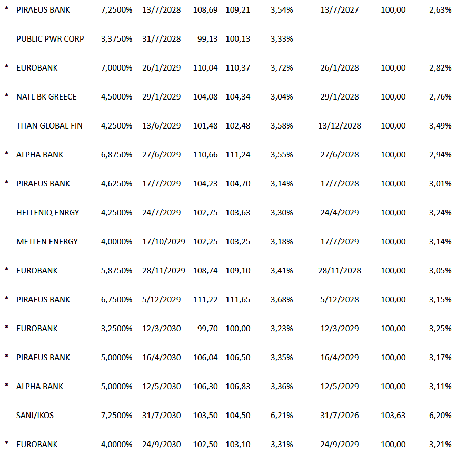The width and height of the screenshot is (476, 454).
Task: Click the SANI/IKOS call price 103,63
Action: (x=393, y=416)
